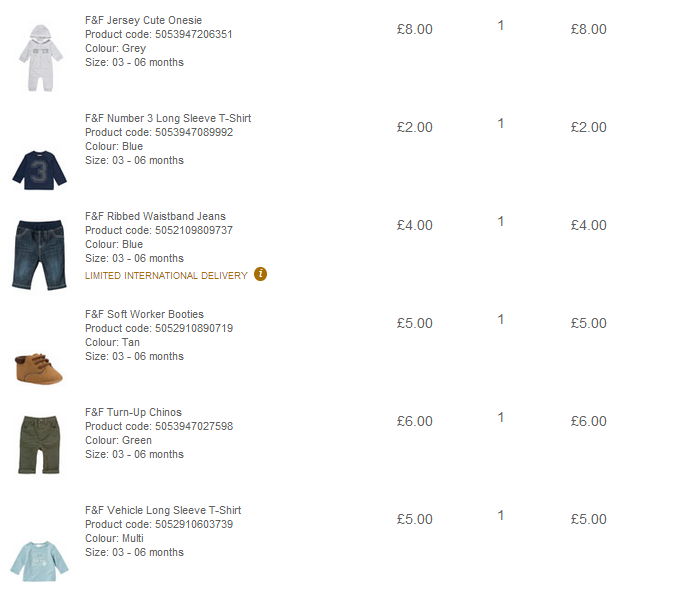Click the Colour: Tan text for booties
The image size is (679, 593).
[x=112, y=342]
